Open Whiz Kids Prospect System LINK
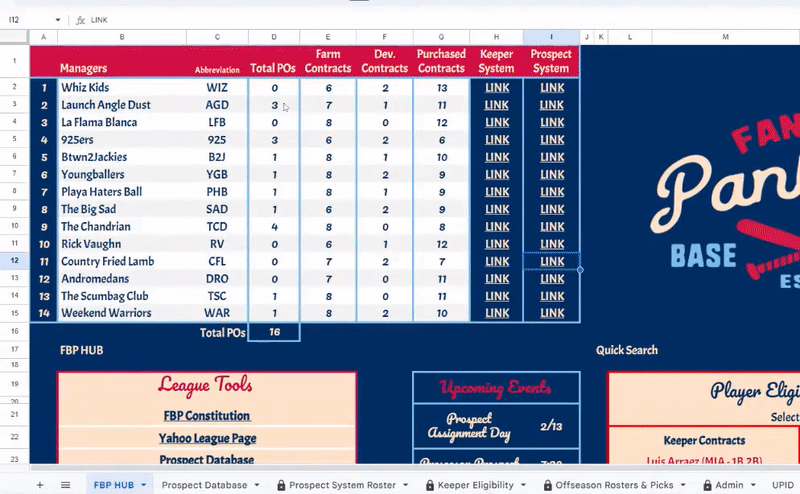 tap(552, 88)
